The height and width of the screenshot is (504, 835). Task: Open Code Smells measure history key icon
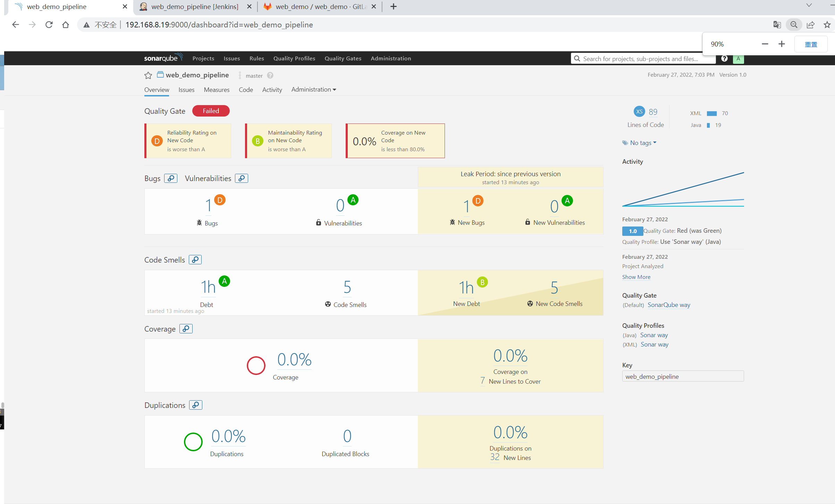[195, 259]
